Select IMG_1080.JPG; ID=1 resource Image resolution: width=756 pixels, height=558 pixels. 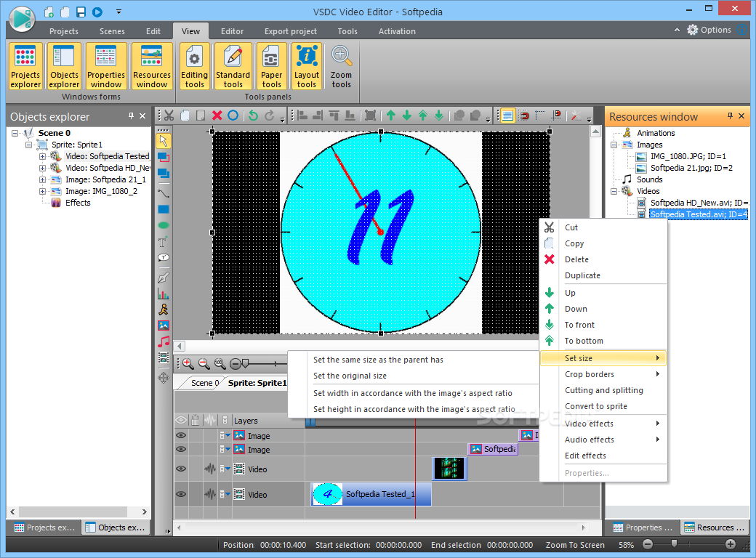click(688, 157)
